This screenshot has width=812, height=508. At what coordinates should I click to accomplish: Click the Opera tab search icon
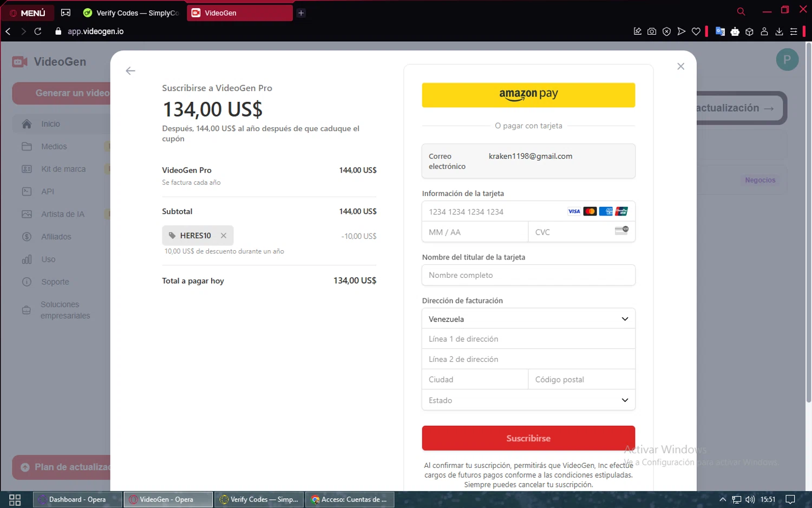pos(741,11)
